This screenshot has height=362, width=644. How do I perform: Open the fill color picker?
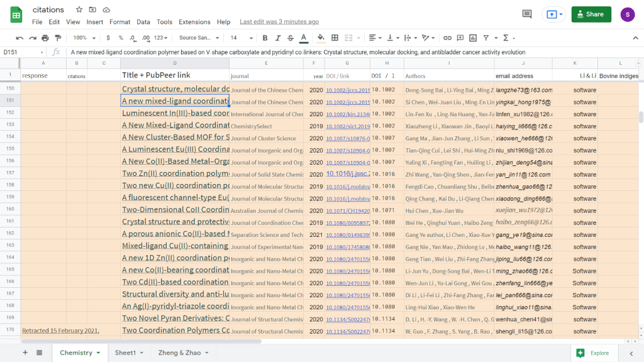pos(321,38)
